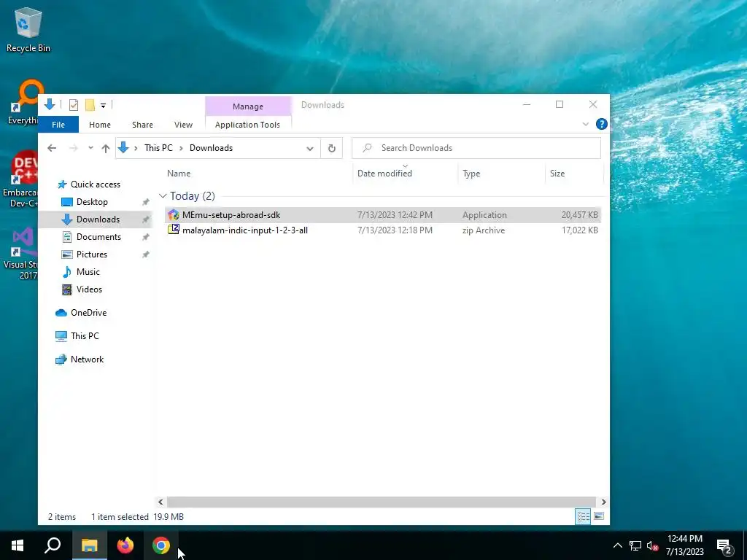
Task: Switch to the Share ribbon tab
Action: coord(142,125)
